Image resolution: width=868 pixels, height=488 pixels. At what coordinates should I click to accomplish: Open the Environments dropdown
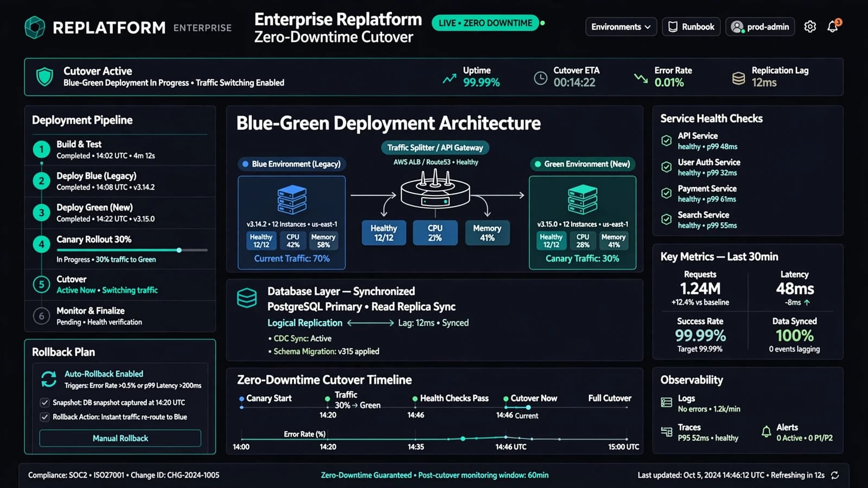(x=621, y=27)
